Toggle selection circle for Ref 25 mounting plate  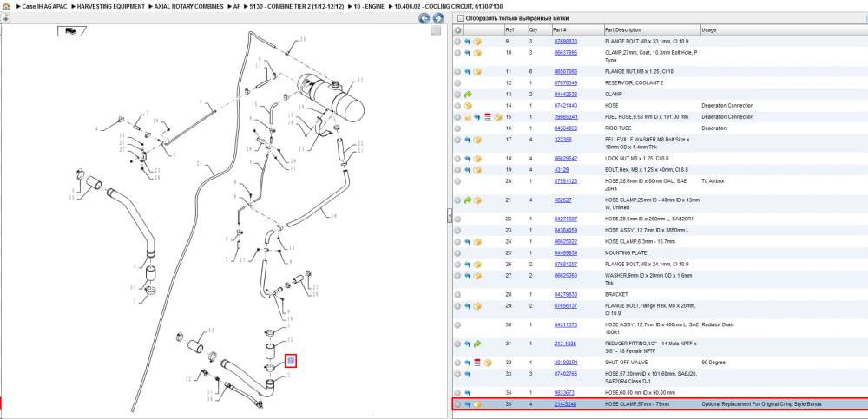tap(457, 253)
